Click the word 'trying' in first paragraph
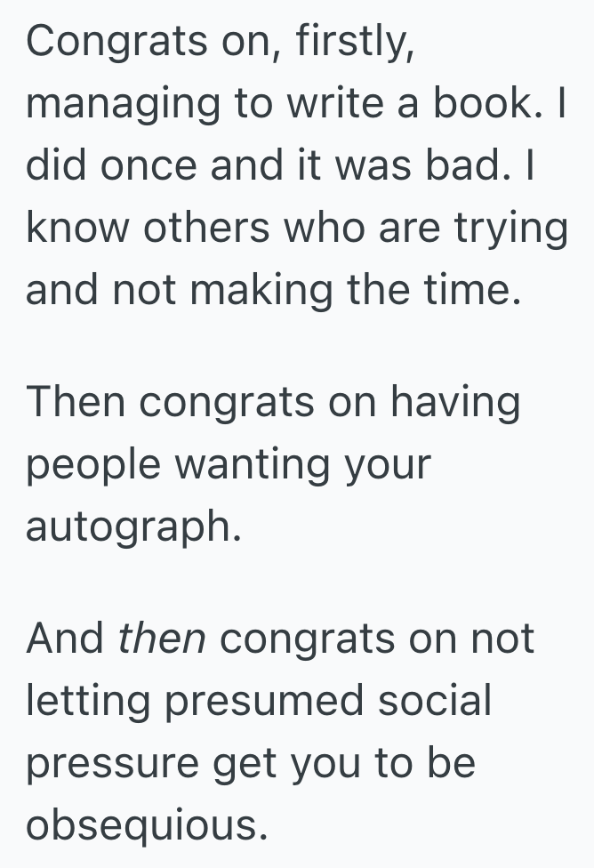 (x=512, y=229)
